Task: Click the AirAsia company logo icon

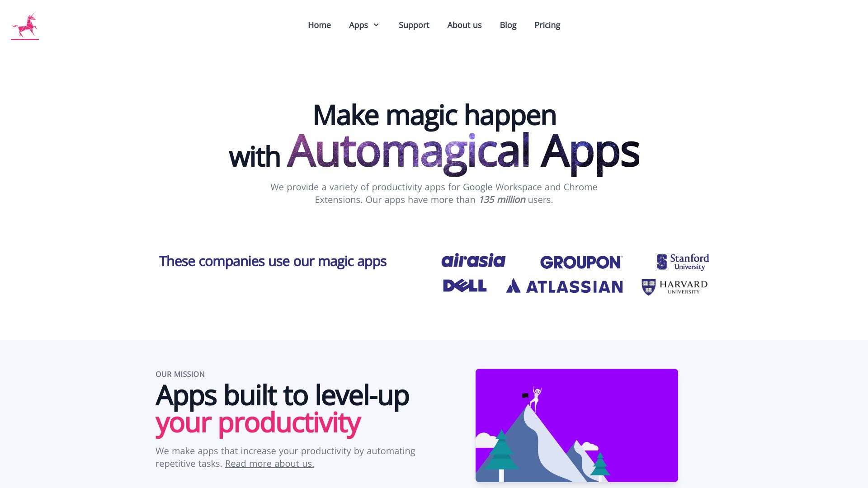Action: pos(473,260)
